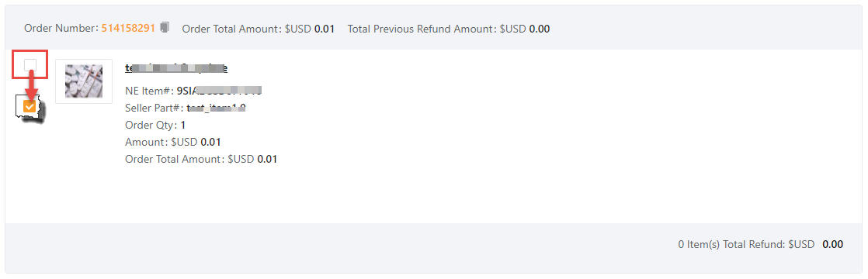This screenshot has height=279, width=868.
Task: Click the 0 Item(s) Total Refund label
Action: pyautogui.click(x=746, y=244)
